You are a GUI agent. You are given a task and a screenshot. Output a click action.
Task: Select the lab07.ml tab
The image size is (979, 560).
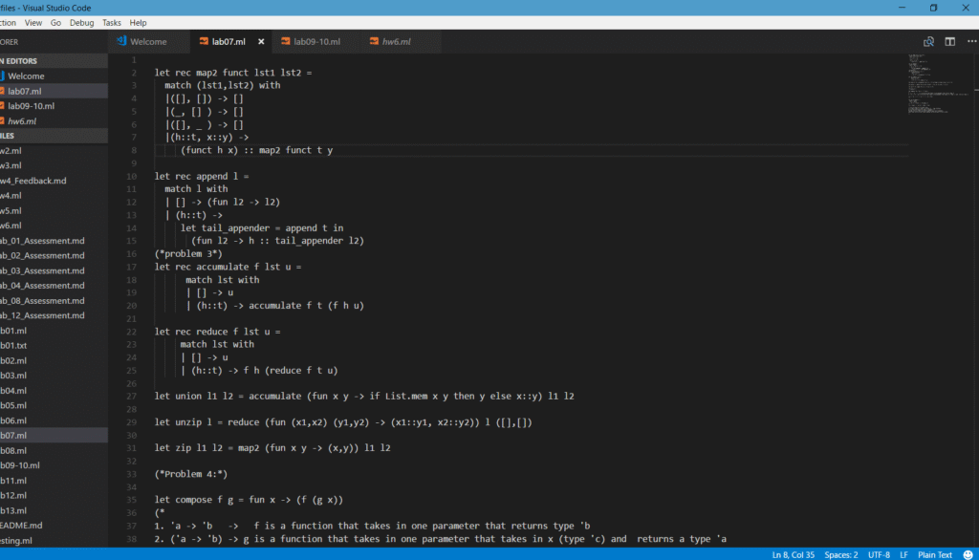[x=228, y=42]
